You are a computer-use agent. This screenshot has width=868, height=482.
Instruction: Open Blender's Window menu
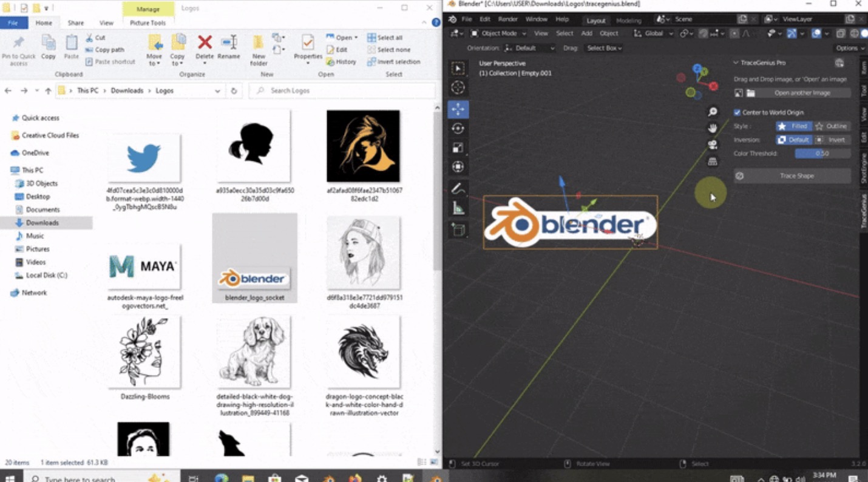click(536, 19)
